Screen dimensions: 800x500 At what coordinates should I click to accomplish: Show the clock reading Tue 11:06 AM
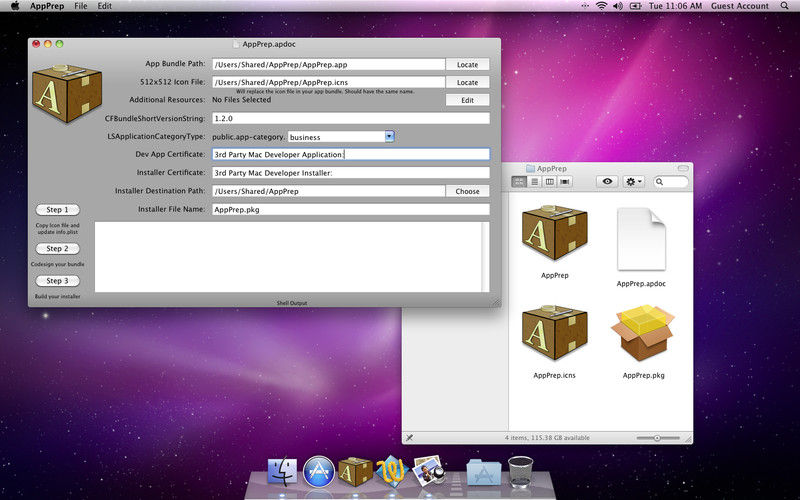[675, 6]
